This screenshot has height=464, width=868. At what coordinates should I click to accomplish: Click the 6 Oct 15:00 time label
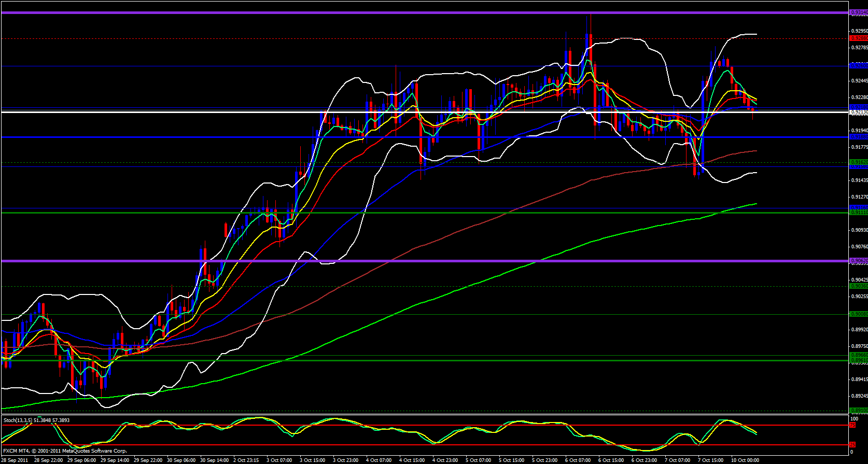tap(611, 460)
